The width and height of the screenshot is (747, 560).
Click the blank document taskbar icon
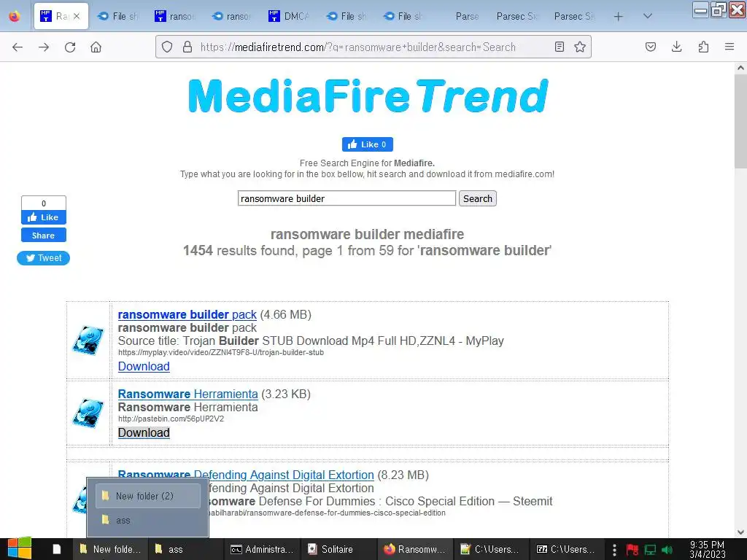57,549
